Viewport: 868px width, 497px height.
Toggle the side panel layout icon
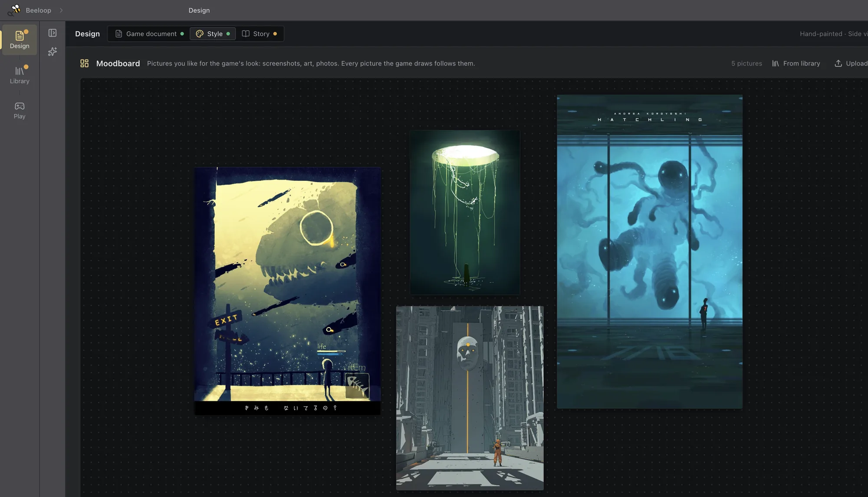pyautogui.click(x=53, y=33)
